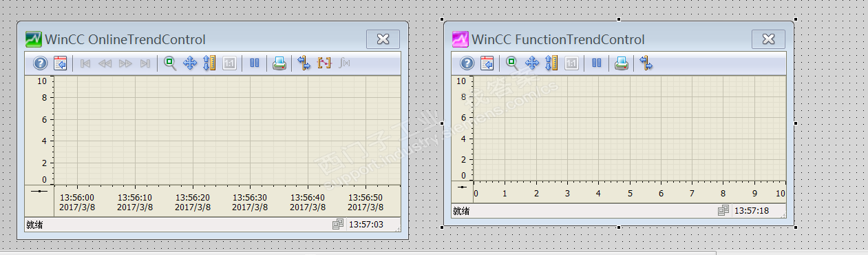Go to next data record in OnlineTrendControl

125,63
